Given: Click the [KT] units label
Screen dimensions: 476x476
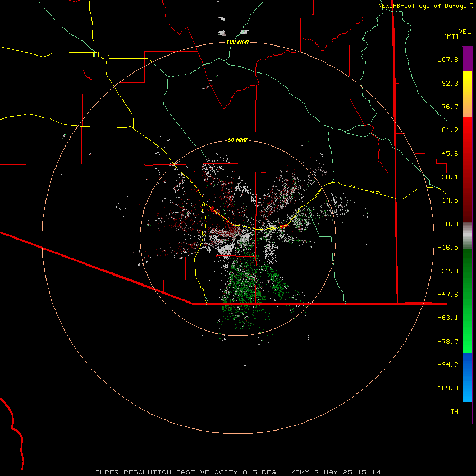Looking at the screenshot, I should pyautogui.click(x=452, y=36).
